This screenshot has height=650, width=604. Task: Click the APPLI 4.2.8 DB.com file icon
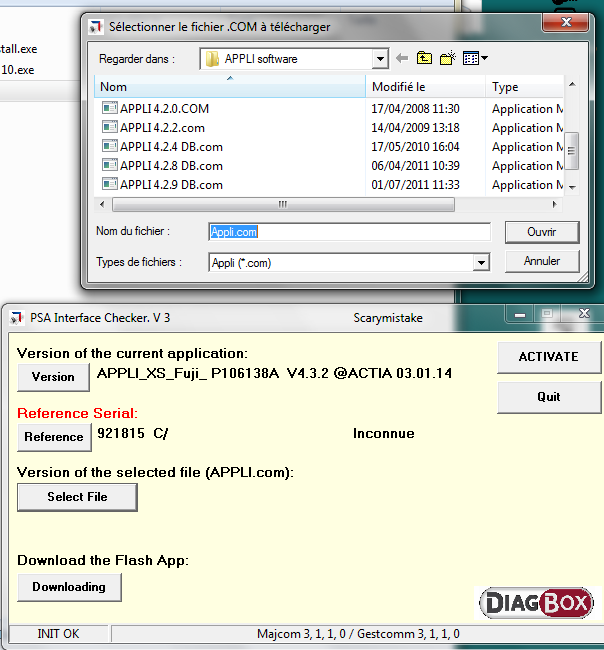(109, 165)
